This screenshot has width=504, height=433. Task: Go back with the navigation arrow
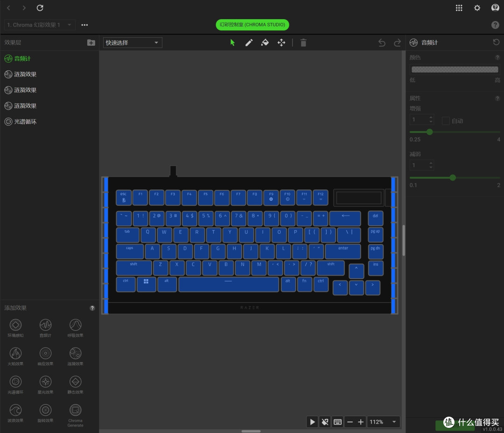point(9,8)
